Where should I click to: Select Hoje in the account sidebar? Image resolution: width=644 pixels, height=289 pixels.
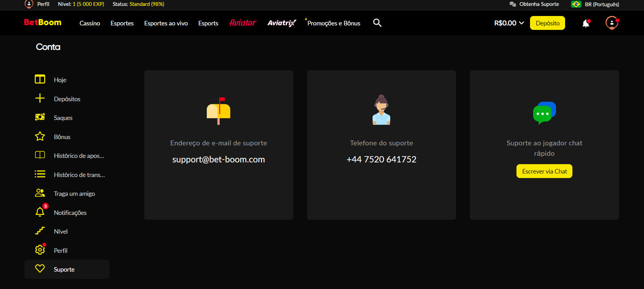[60, 80]
